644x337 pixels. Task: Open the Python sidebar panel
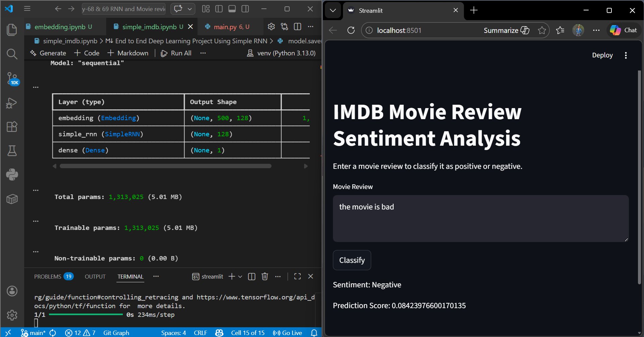click(x=12, y=175)
